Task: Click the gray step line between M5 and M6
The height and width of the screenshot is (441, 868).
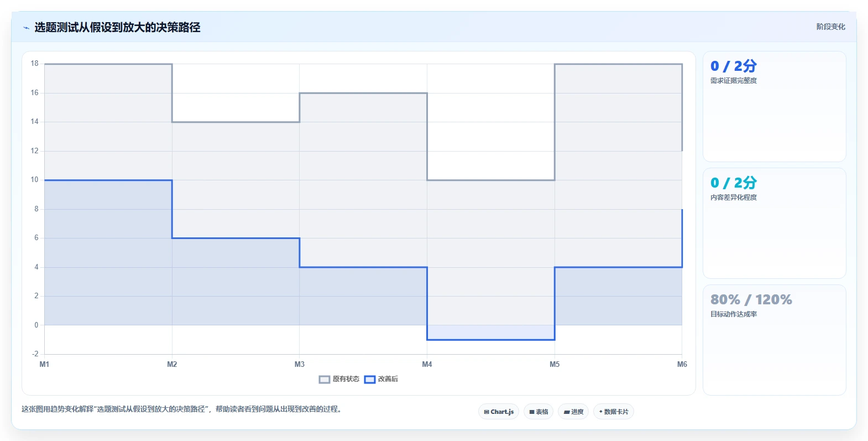Action: point(618,64)
